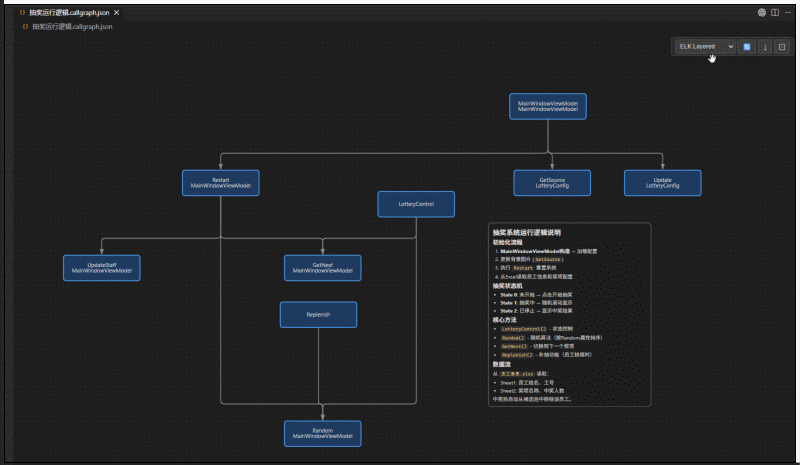Screen dimensions: 800x465
Task: Click the Replenish() code text in note
Action: [517, 355]
